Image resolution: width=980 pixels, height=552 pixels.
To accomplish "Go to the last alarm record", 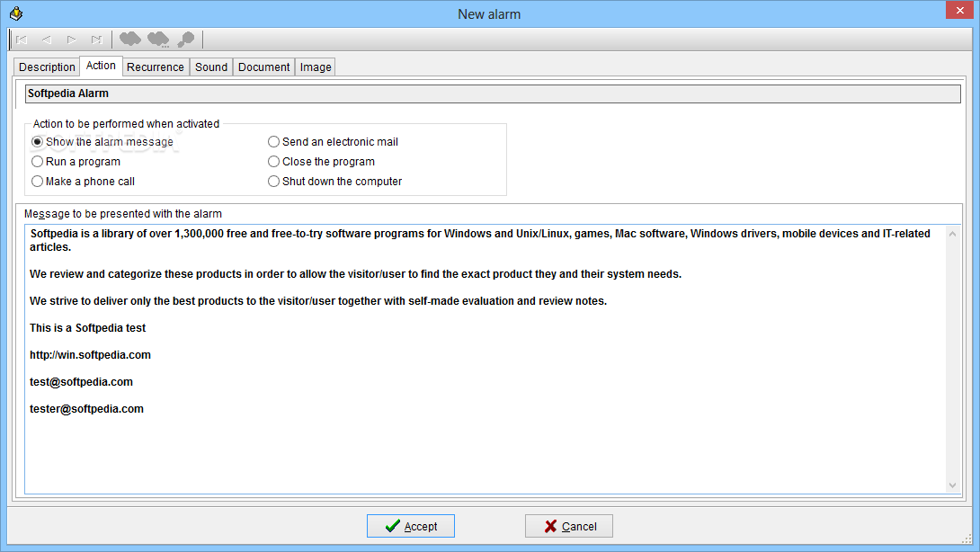I will 96,40.
